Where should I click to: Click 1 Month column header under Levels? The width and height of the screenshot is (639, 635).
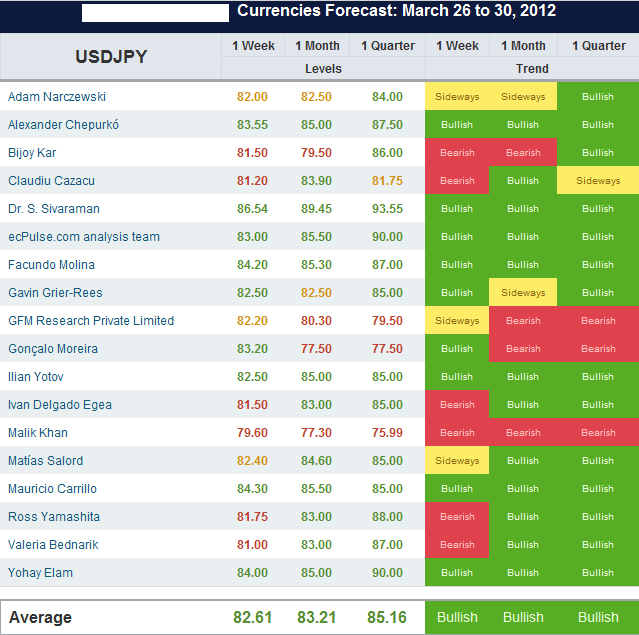(x=317, y=46)
